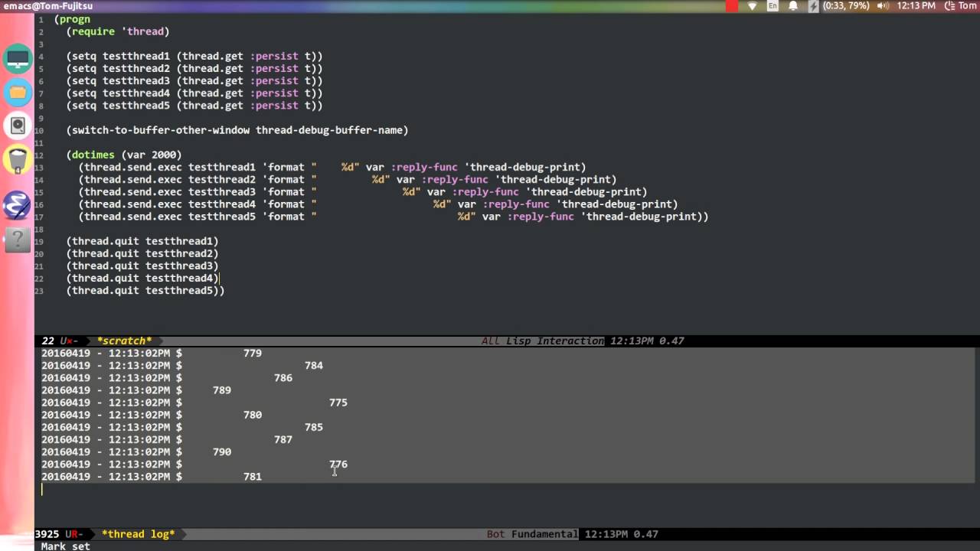This screenshot has height=551, width=980.
Task: Open the En keyboard layout indicator
Action: (x=773, y=6)
